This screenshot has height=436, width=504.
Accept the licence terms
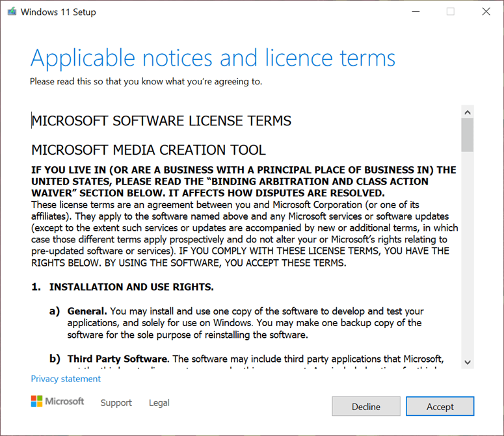click(440, 407)
